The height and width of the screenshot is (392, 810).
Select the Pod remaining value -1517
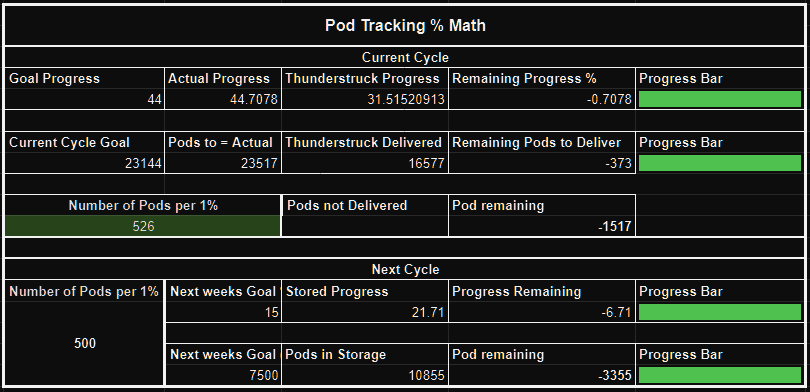[x=542, y=226]
